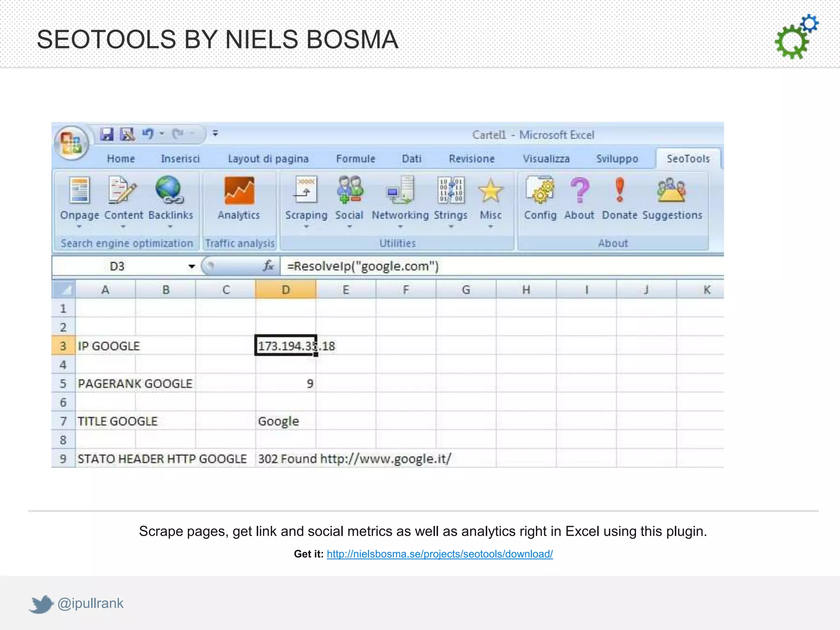Open the Social people icon
840x630 pixels.
tap(350, 190)
